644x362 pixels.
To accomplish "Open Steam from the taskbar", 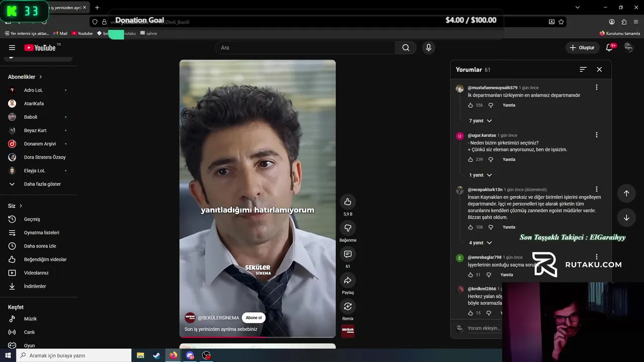I will [x=157, y=355].
